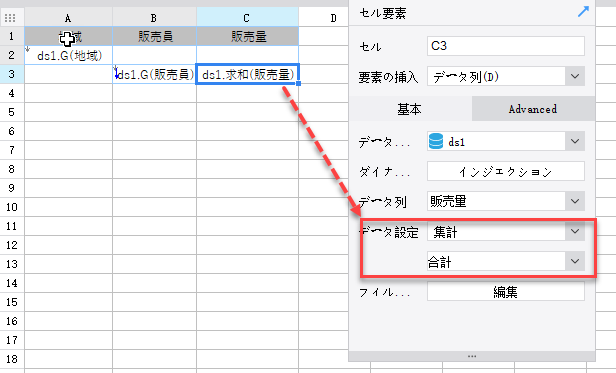Switch to the Advanced tab
Screen dimensions: 616x373
[533, 109]
